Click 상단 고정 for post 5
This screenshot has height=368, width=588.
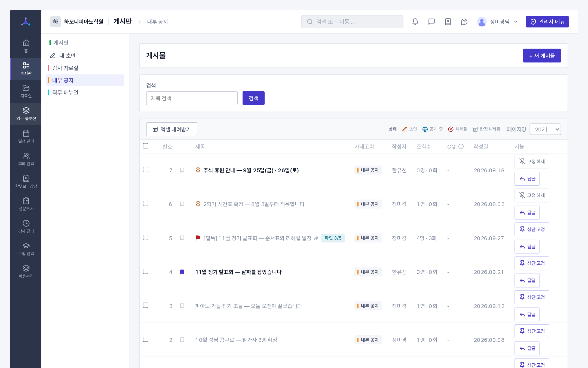pos(532,229)
